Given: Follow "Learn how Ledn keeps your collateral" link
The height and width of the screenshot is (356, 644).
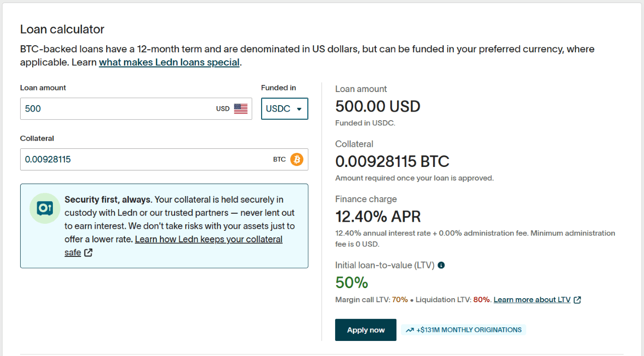Looking at the screenshot, I should (x=208, y=239).
